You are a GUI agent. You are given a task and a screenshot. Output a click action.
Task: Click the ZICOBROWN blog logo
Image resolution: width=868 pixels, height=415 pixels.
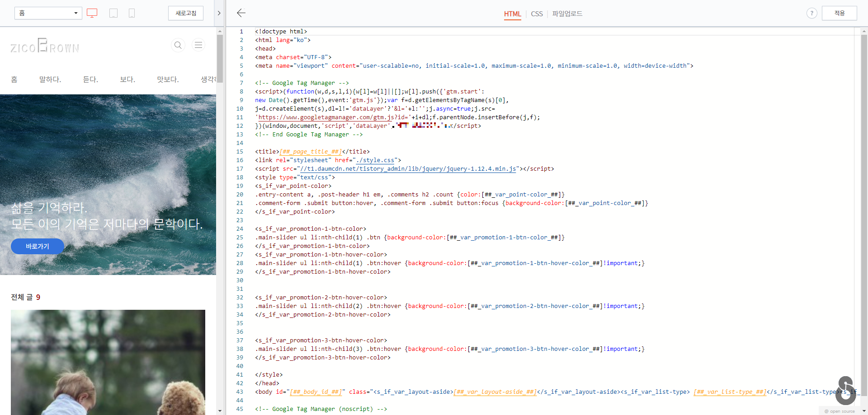(x=45, y=46)
